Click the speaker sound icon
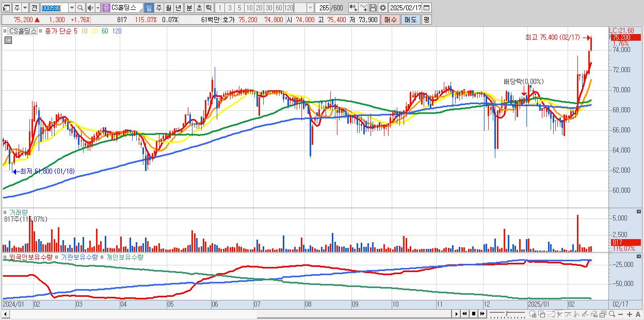This screenshot has width=644, height=320. (x=90, y=8)
